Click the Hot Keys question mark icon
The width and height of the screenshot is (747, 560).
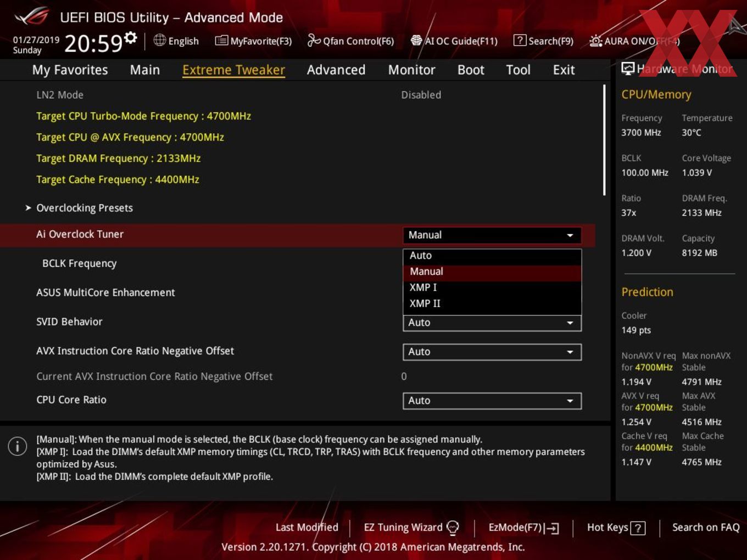[x=638, y=528]
